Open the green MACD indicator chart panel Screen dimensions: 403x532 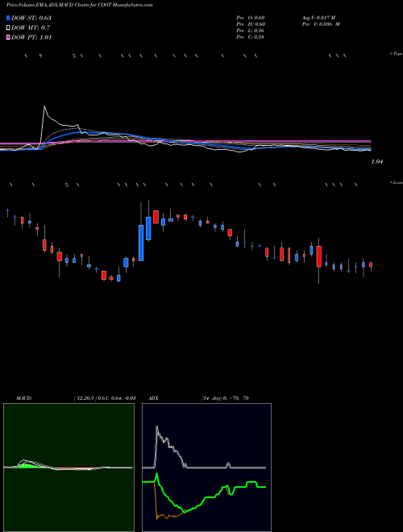(x=69, y=468)
